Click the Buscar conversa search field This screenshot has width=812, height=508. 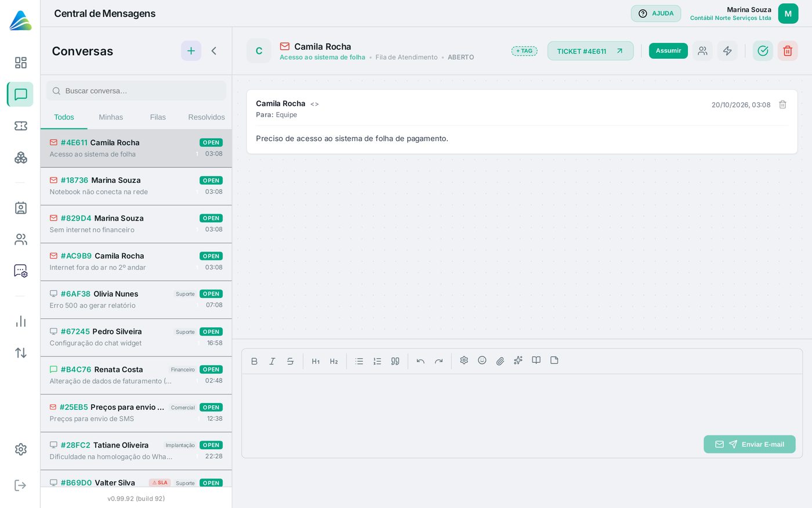tap(136, 91)
